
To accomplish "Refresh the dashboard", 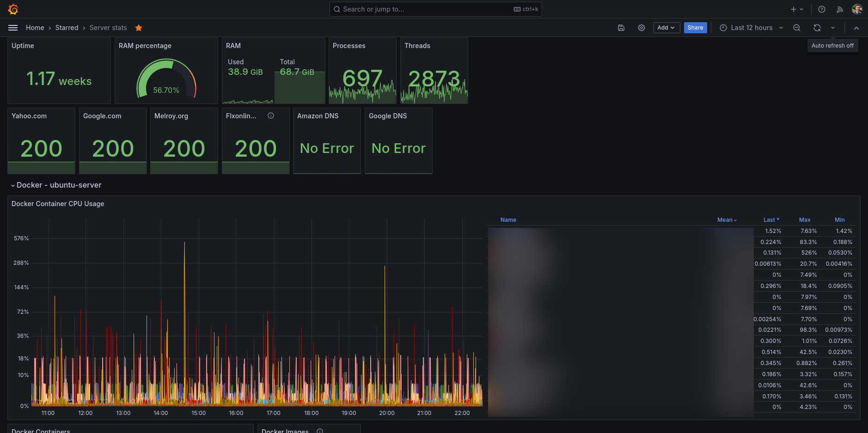I will point(817,28).
